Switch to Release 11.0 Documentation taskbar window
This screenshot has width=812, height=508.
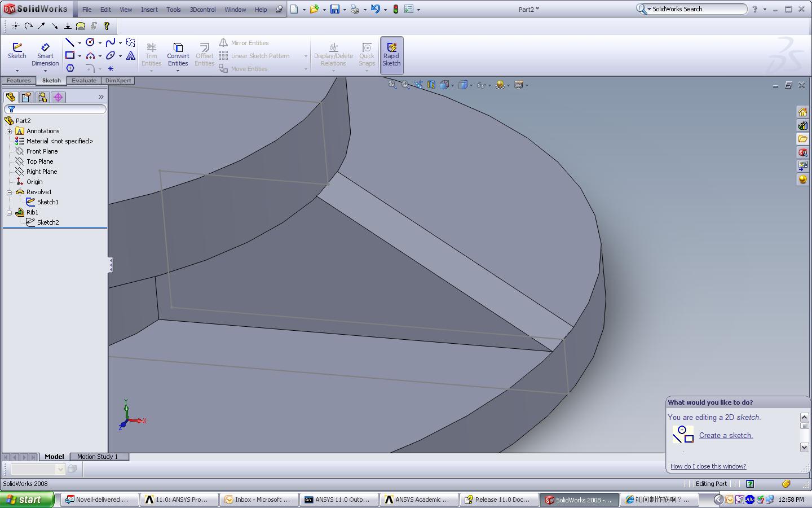pyautogui.click(x=499, y=500)
